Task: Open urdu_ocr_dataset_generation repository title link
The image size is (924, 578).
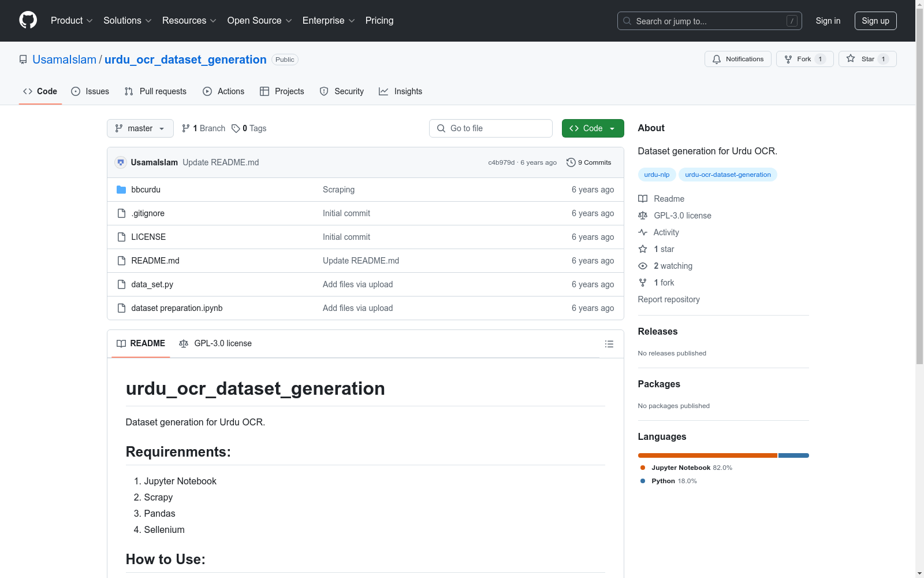Action: (x=185, y=60)
